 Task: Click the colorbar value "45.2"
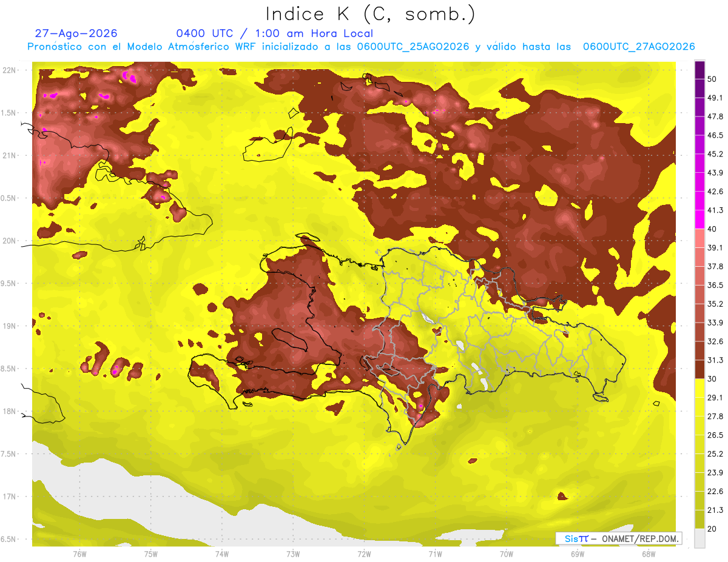(x=715, y=154)
